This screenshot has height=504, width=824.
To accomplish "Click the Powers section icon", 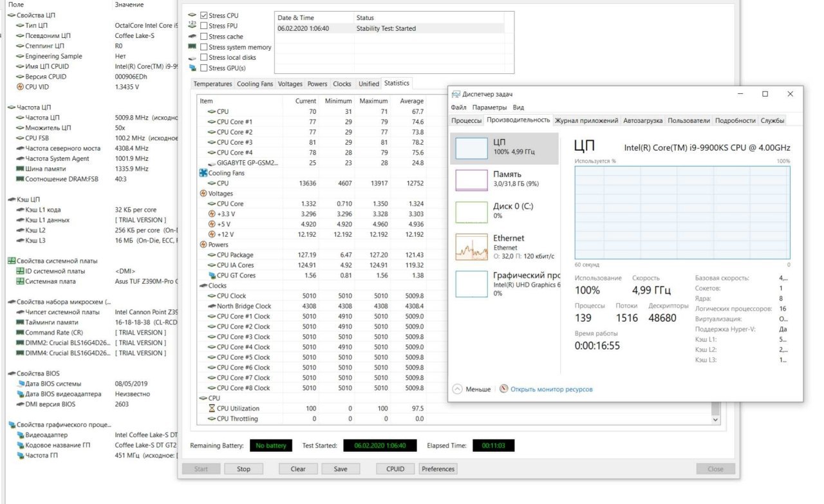I will tap(203, 245).
